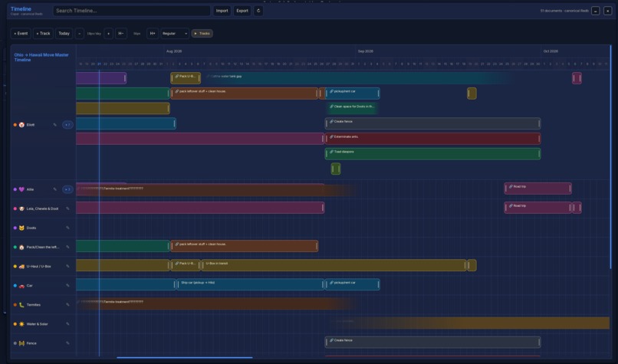This screenshot has width=618, height=364.
Task: Click the fence emoji on Fence track
Action: tap(21, 343)
